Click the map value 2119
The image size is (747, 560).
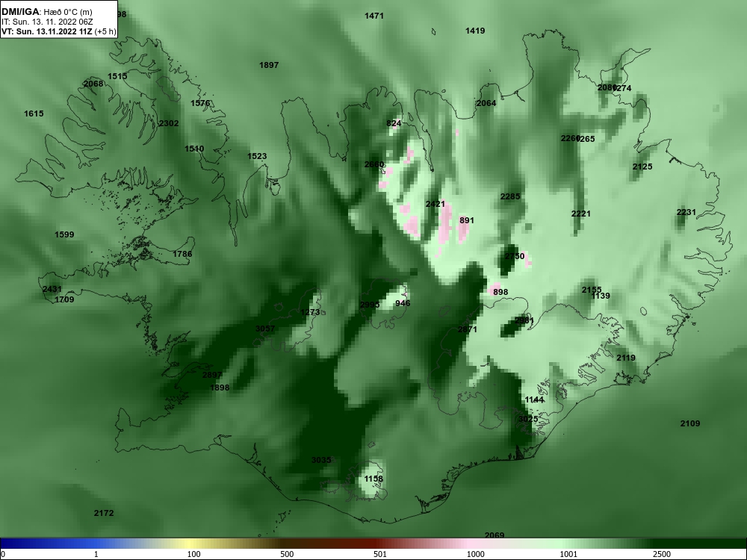pyautogui.click(x=626, y=358)
